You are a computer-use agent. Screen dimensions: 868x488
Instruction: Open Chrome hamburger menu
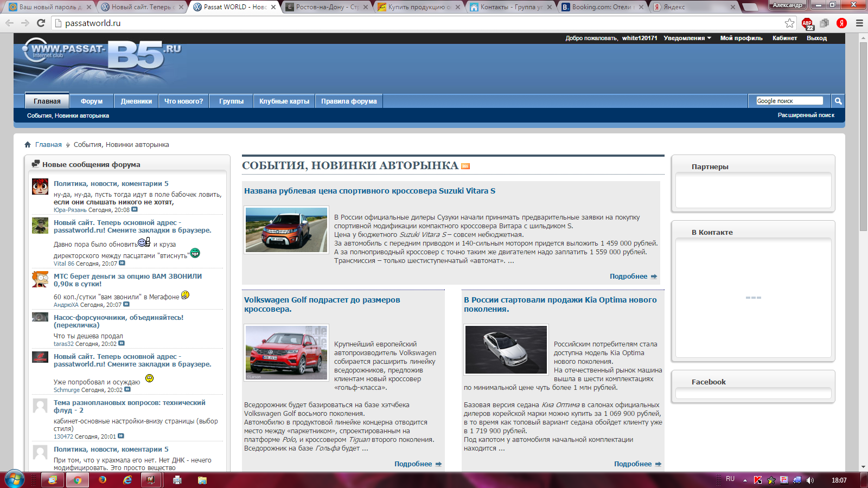tap(859, 23)
